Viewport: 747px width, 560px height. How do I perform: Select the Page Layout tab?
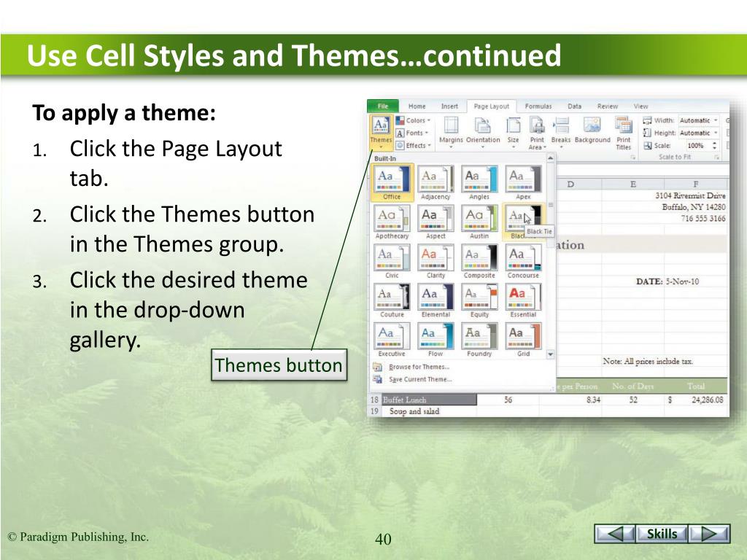(x=491, y=106)
